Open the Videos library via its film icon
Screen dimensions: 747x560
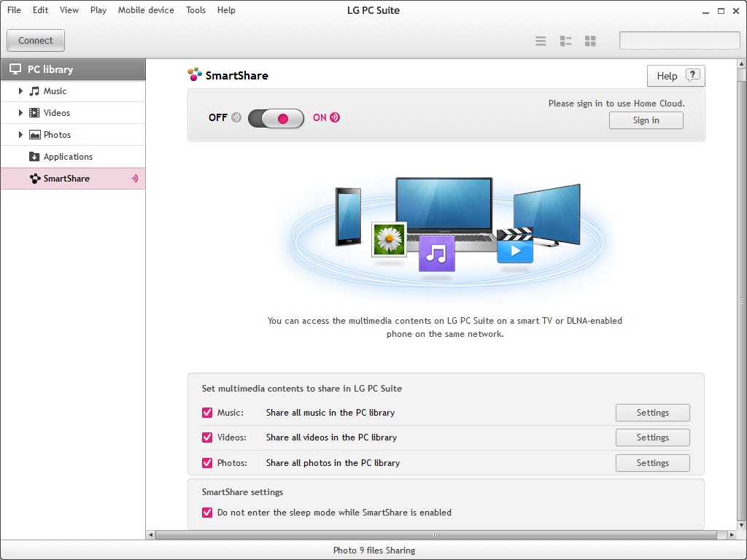tap(34, 113)
